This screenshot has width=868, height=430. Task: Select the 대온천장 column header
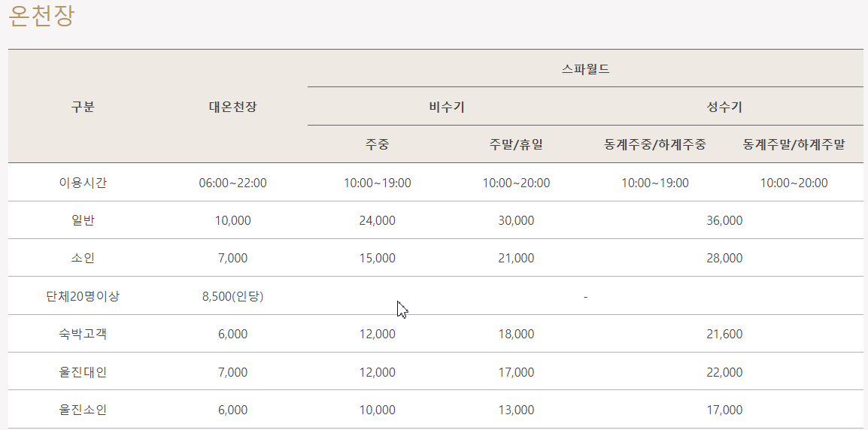232,107
